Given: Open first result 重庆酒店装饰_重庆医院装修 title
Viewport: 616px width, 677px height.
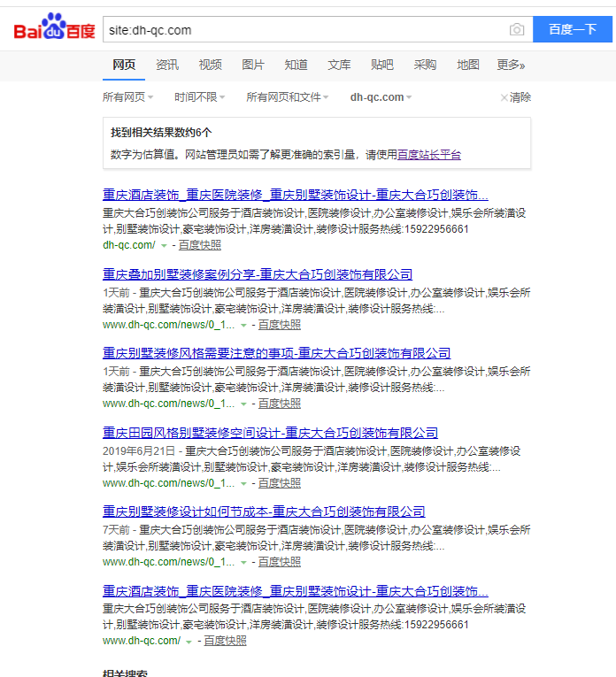Looking at the screenshot, I should tap(296, 195).
